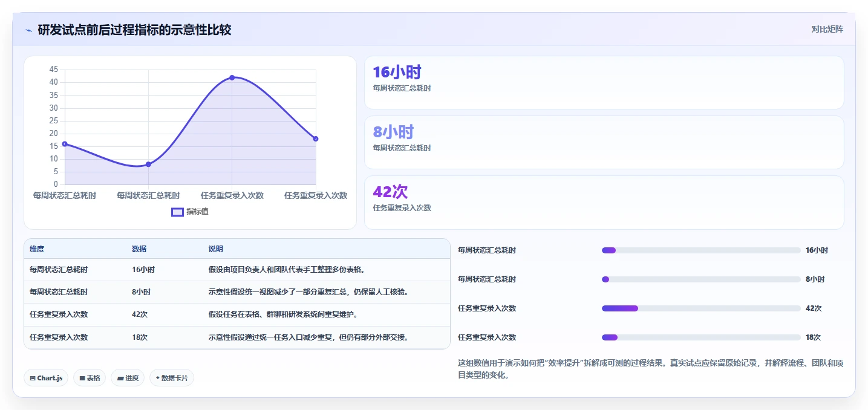
Task: Click the chart data point at value 42
Action: pyautogui.click(x=232, y=77)
